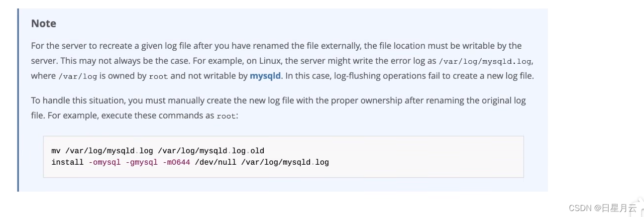
Task: Click inline code root after owned by
Action: coord(159,76)
